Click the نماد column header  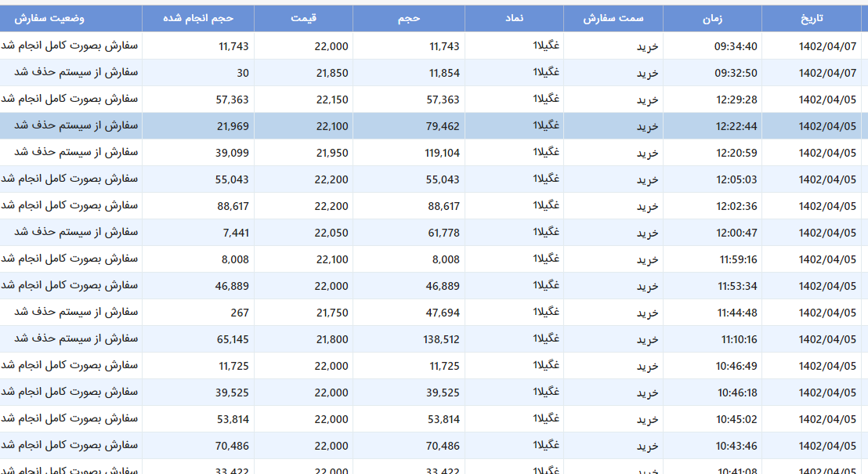click(x=514, y=18)
